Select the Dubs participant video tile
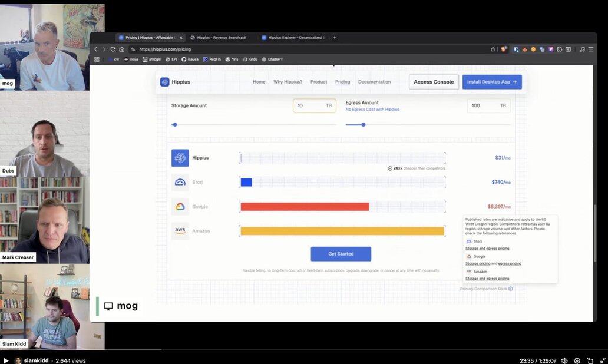 pyautogui.click(x=45, y=134)
